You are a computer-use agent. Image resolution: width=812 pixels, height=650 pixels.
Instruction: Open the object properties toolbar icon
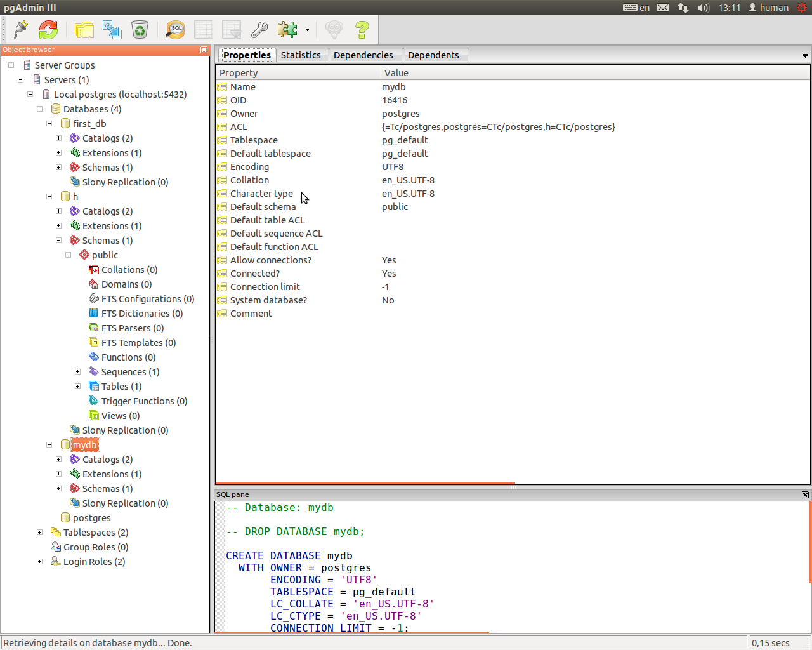point(84,29)
